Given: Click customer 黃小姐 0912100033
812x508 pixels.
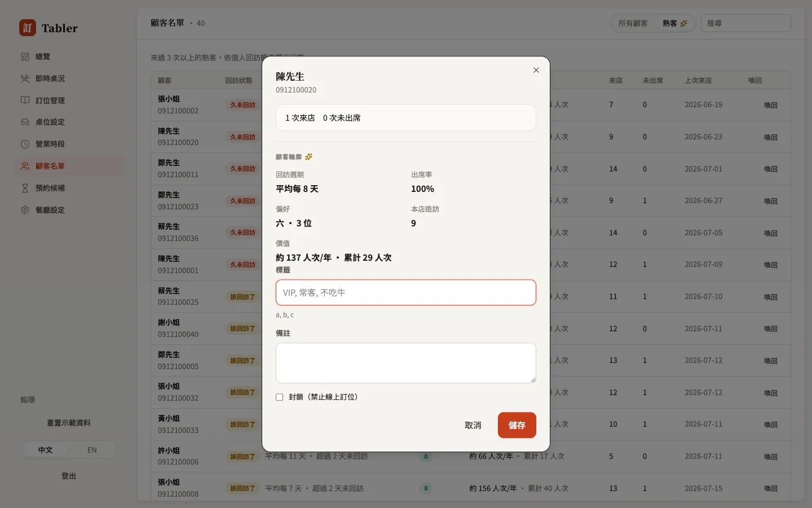Looking at the screenshot, I should click(x=178, y=424).
